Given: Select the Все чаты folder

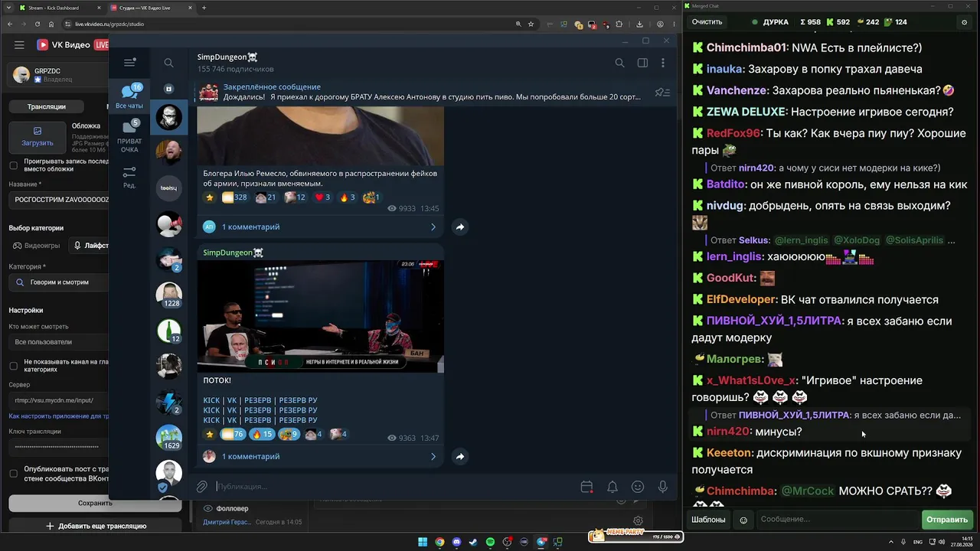Looking at the screenshot, I should coord(129,96).
